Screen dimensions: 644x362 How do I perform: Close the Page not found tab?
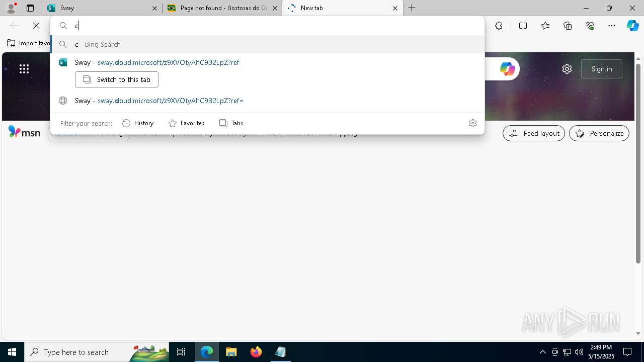(275, 8)
